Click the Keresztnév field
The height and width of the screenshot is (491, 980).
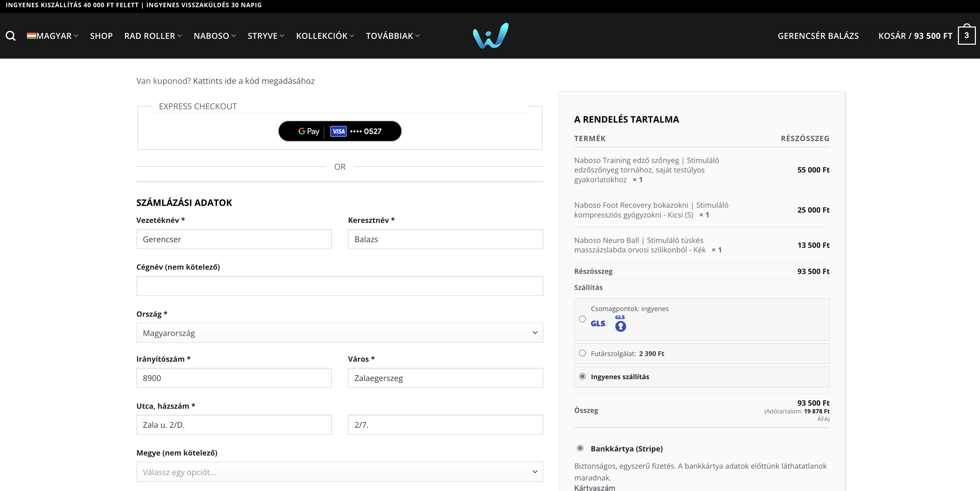tap(446, 239)
